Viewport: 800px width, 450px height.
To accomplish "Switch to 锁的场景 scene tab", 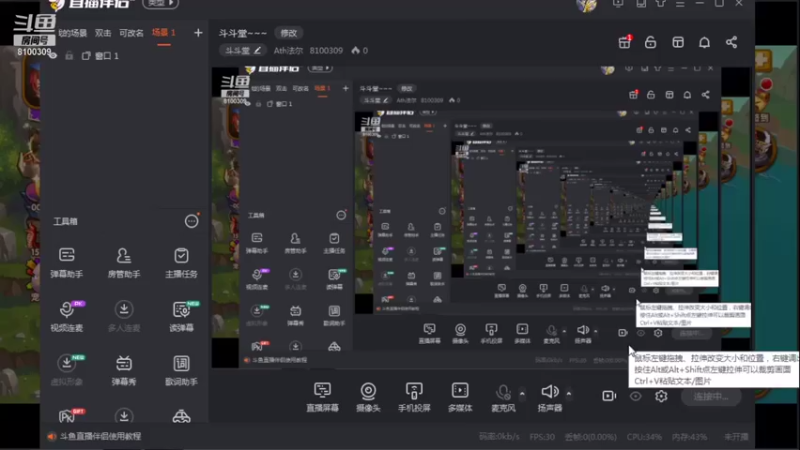I will (72, 33).
